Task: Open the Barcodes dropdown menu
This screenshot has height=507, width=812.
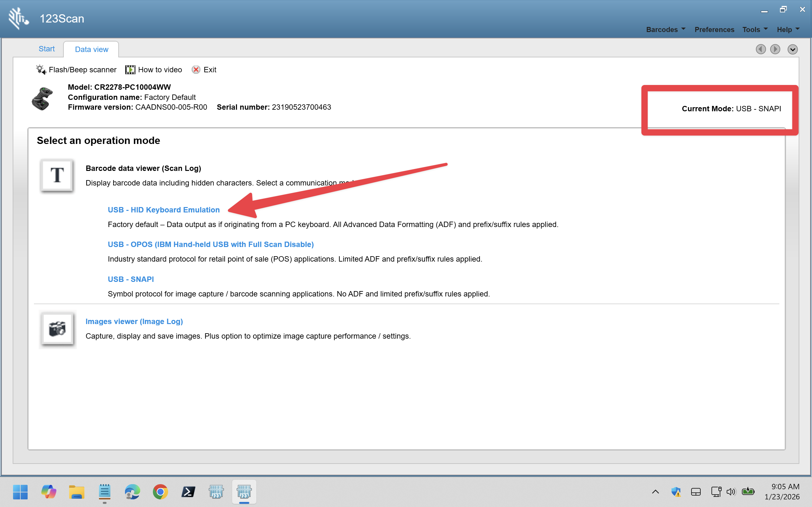Action: tap(665, 29)
